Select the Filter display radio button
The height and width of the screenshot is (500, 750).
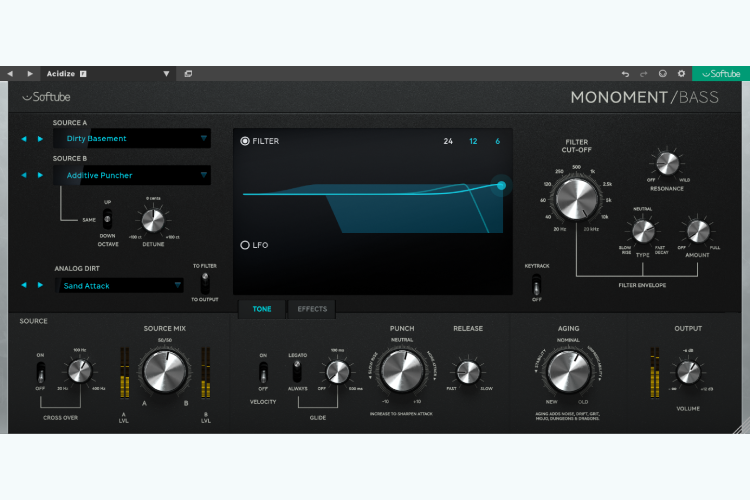[245, 141]
